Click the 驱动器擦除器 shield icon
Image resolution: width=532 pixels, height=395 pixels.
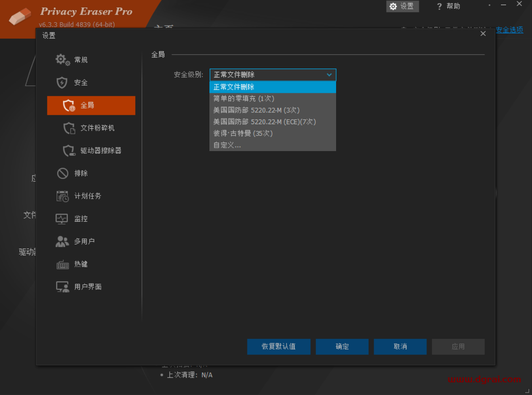click(69, 151)
